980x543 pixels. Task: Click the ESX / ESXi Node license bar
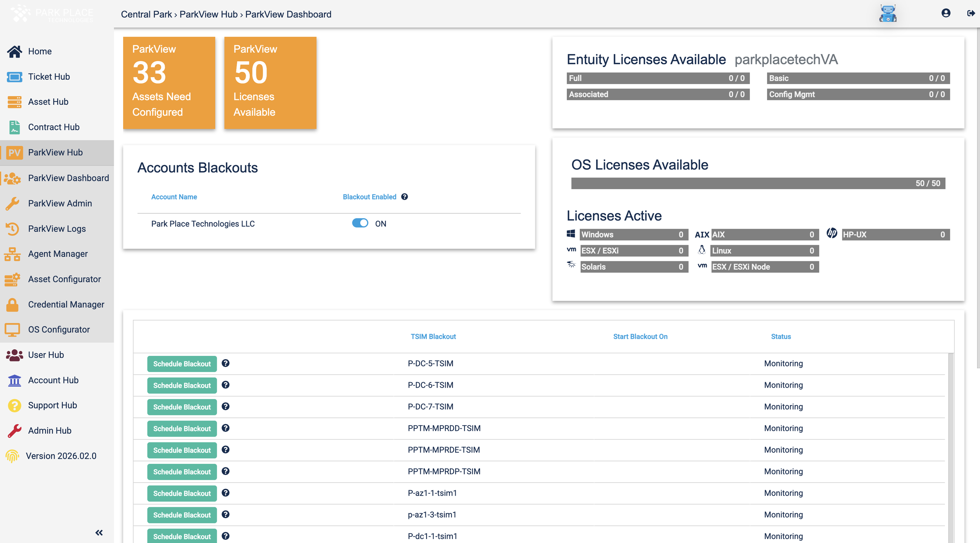(x=765, y=267)
